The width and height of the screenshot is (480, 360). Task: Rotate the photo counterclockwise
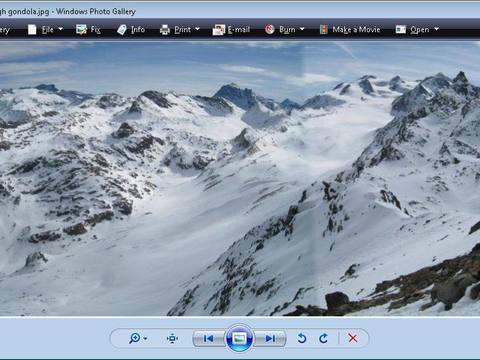(302, 338)
